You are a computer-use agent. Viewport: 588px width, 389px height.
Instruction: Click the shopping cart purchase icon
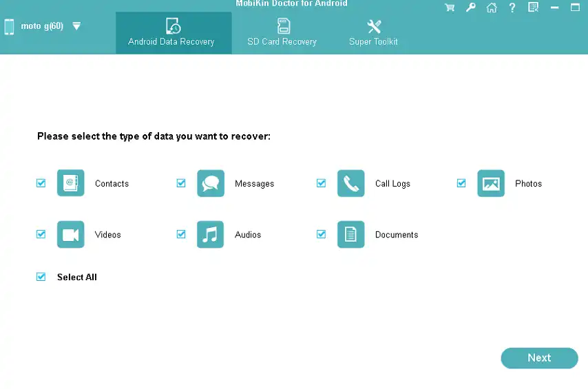point(450,8)
